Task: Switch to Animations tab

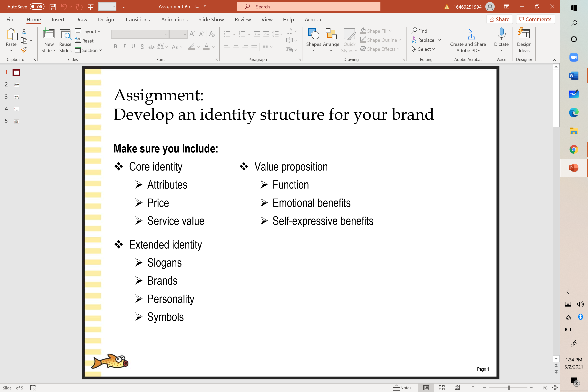Action: click(174, 19)
